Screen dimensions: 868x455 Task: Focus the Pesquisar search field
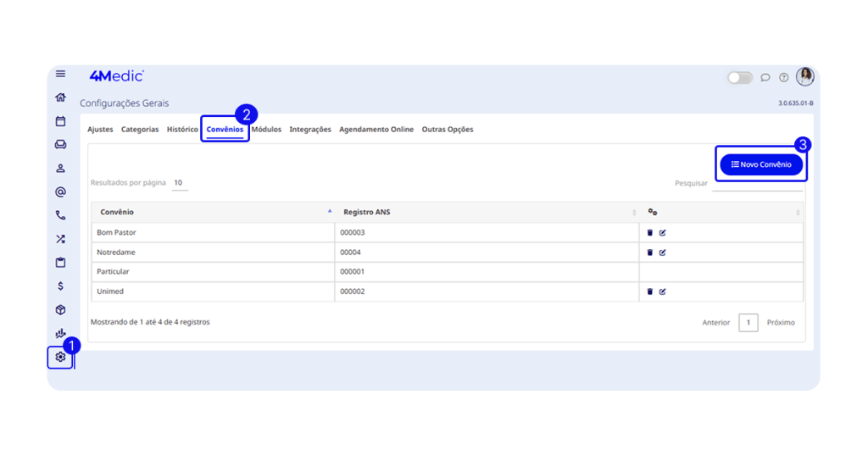[x=756, y=183]
